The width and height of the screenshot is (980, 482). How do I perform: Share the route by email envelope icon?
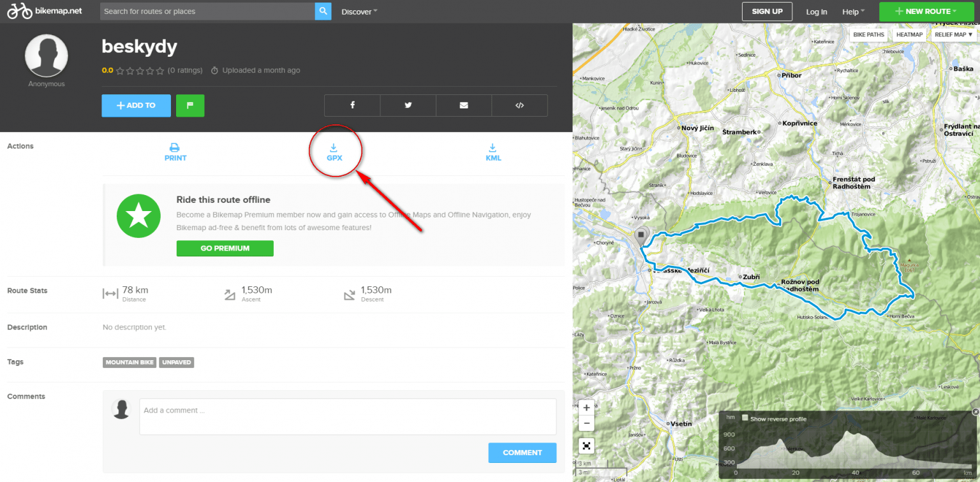pos(464,105)
